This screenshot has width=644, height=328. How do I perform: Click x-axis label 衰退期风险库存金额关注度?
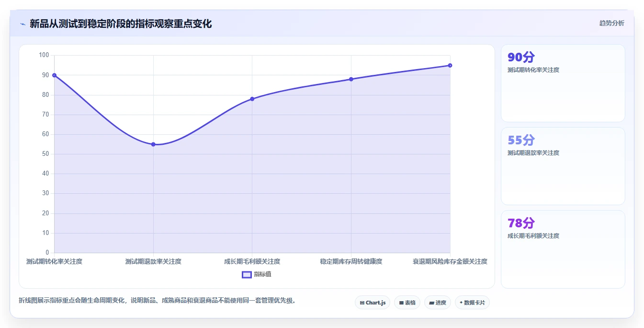(x=450, y=261)
